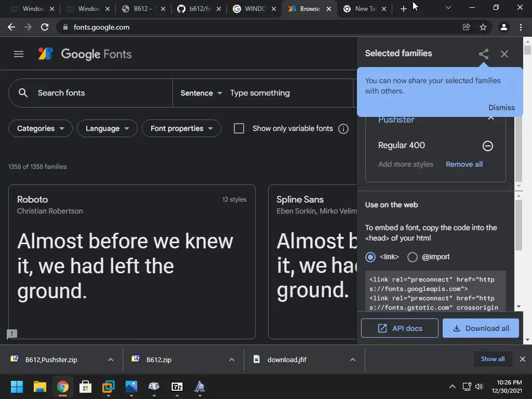Viewport: 532px width, 399px height.
Task: Bookmark this page with the star icon
Action: click(483, 27)
